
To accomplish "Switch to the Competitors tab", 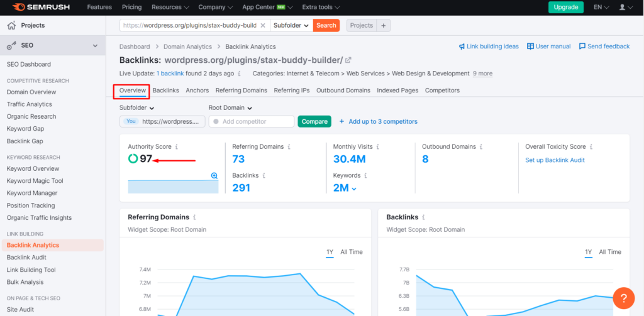I will point(442,90).
